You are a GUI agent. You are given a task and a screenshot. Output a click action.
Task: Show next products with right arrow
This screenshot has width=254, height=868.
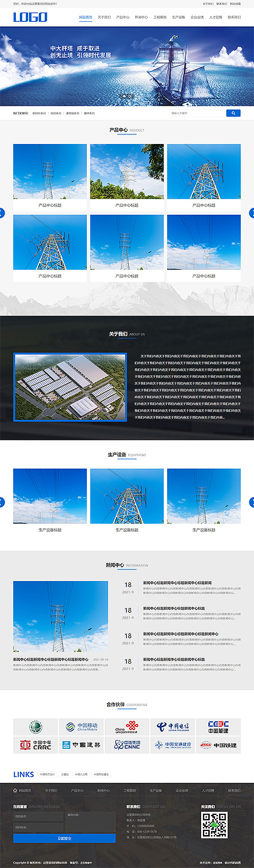(252, 213)
